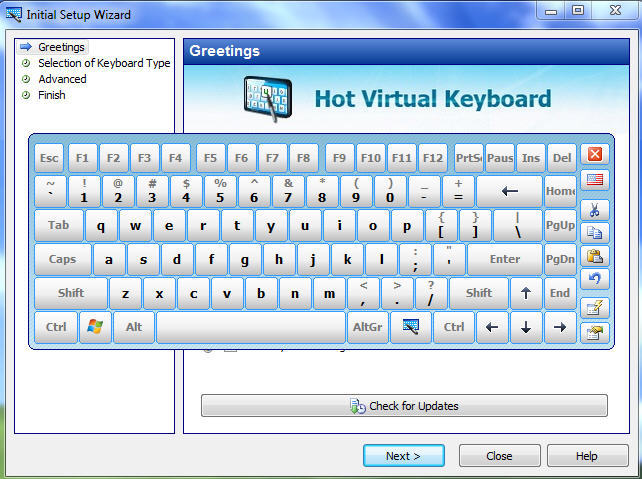Select Advanced step in wizard list

62,79
